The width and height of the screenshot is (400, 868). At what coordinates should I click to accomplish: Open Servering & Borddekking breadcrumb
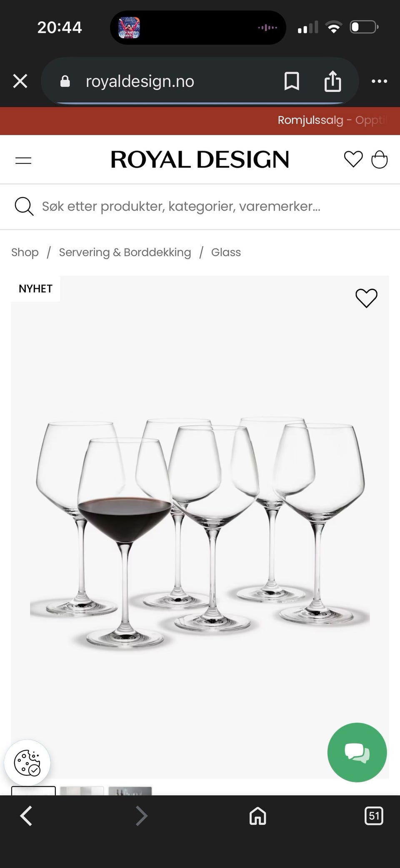(x=125, y=252)
